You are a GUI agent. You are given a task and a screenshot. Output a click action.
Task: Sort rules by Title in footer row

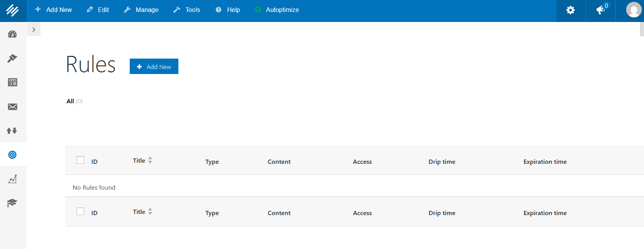(139, 212)
